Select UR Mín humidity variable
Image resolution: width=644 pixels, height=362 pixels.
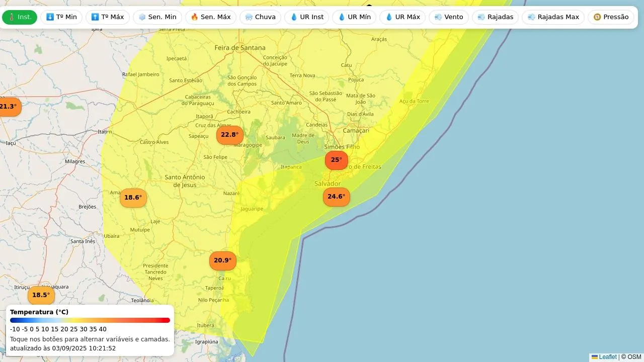pos(354,17)
